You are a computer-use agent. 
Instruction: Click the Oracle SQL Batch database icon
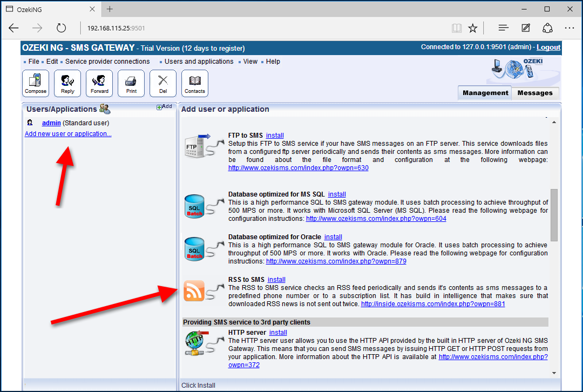coord(204,248)
